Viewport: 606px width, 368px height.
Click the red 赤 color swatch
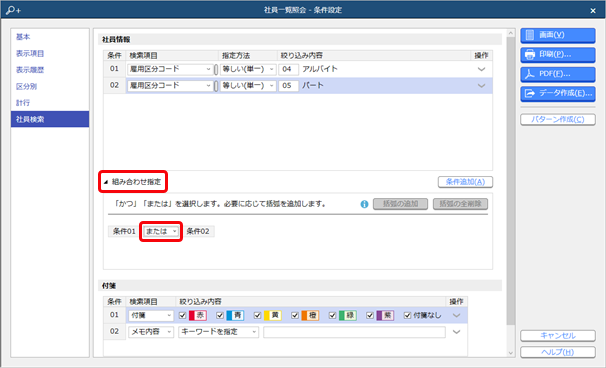pos(198,315)
